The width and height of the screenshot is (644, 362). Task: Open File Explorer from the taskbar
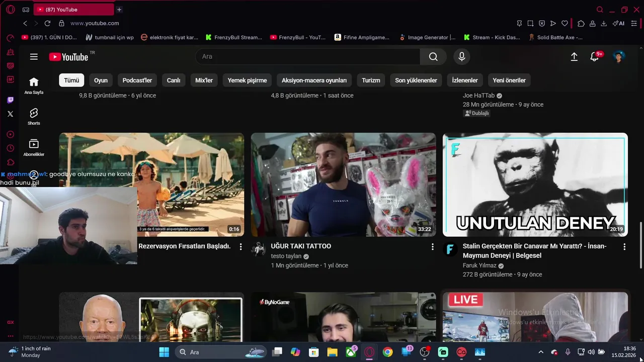(x=332, y=352)
